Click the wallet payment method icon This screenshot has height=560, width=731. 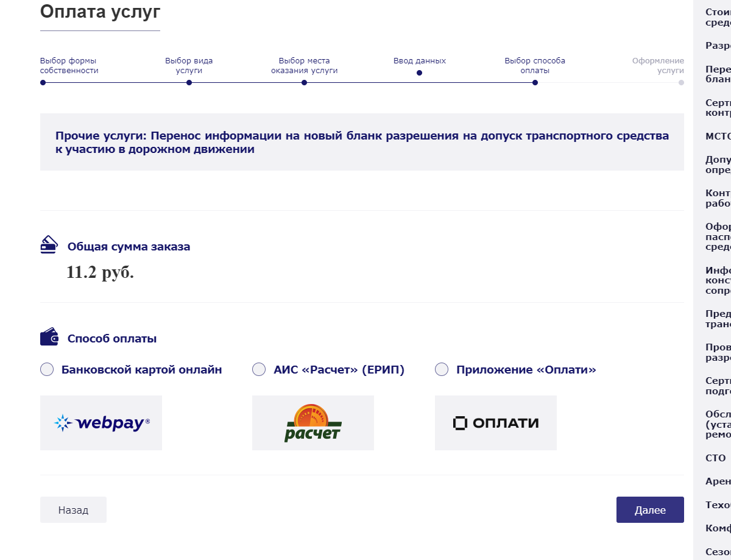tap(49, 337)
